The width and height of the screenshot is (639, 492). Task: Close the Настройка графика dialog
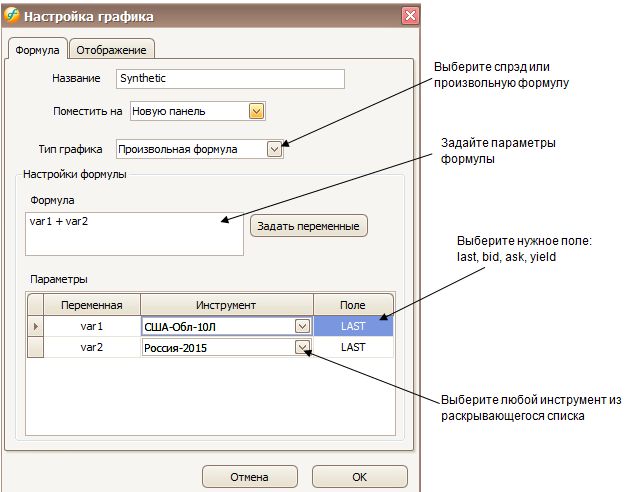(x=409, y=16)
